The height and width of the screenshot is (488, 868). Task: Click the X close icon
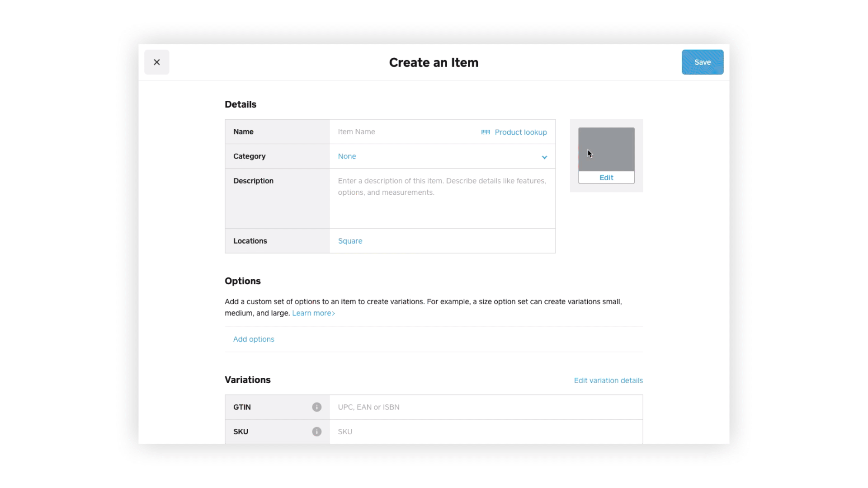pyautogui.click(x=156, y=62)
